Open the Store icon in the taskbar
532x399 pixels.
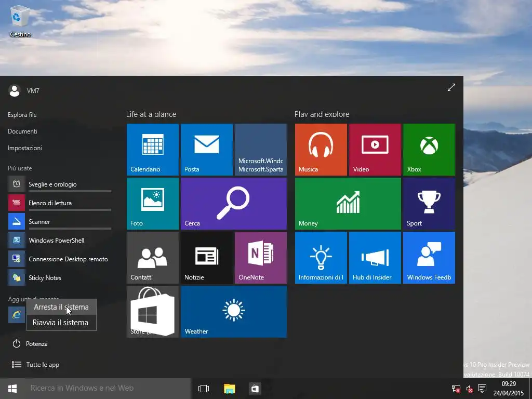click(255, 389)
